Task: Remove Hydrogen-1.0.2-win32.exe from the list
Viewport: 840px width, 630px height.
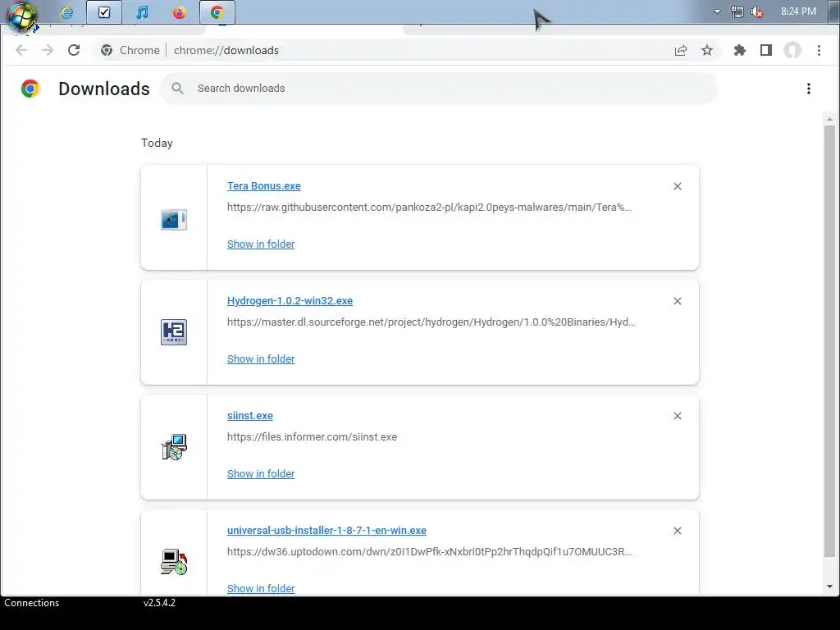Action: click(677, 301)
